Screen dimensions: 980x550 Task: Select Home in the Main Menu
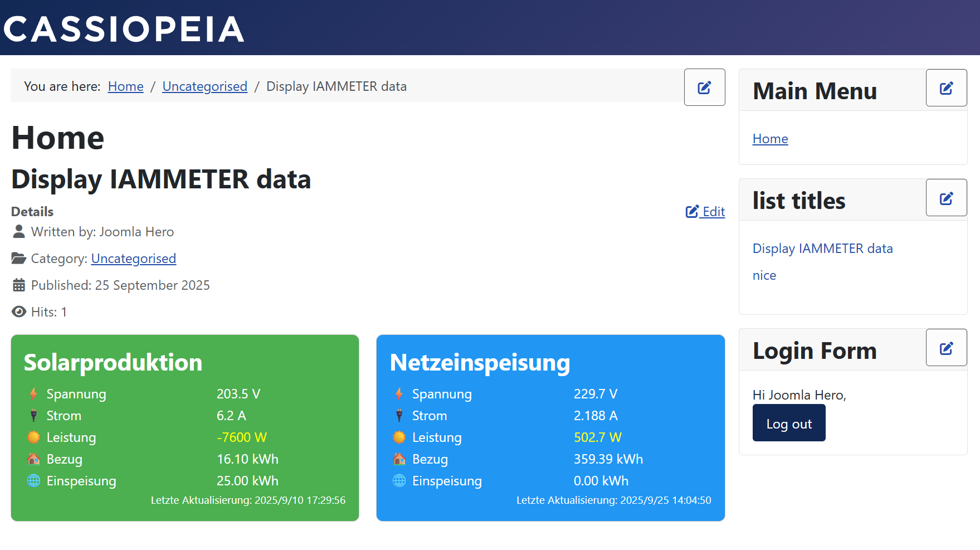(770, 139)
